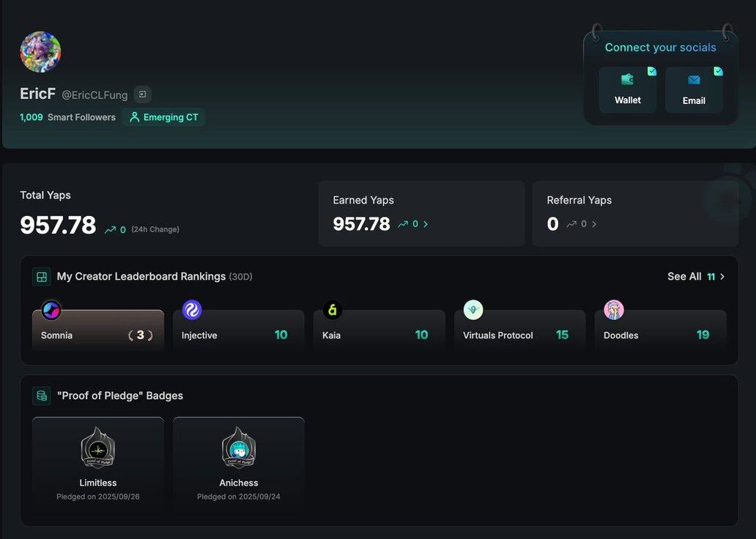Click the Creator Leaderboard Rankings grid icon
The width and height of the screenshot is (756, 539).
coord(42,277)
